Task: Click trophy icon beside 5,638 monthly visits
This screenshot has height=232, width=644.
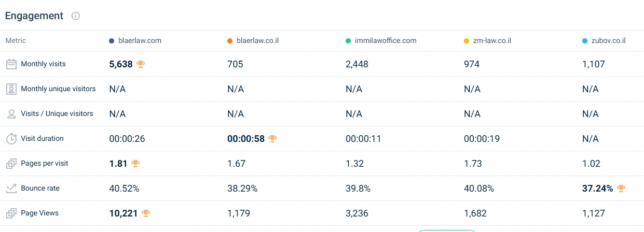Action: (x=141, y=64)
